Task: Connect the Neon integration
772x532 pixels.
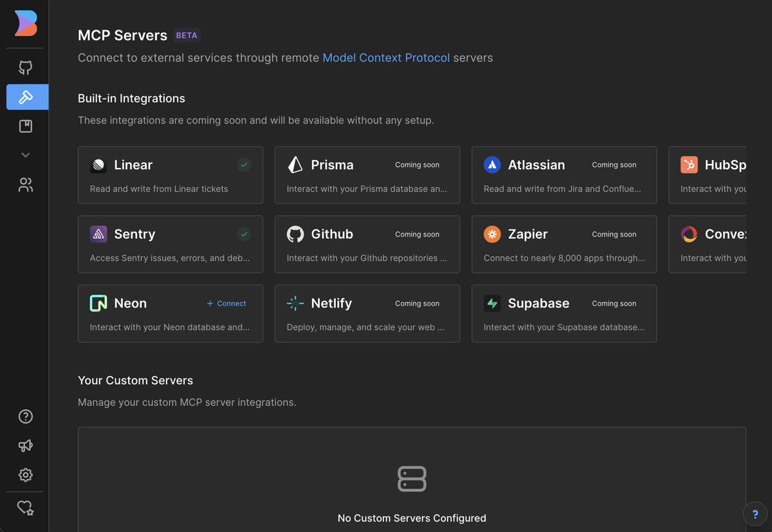Action: click(226, 304)
